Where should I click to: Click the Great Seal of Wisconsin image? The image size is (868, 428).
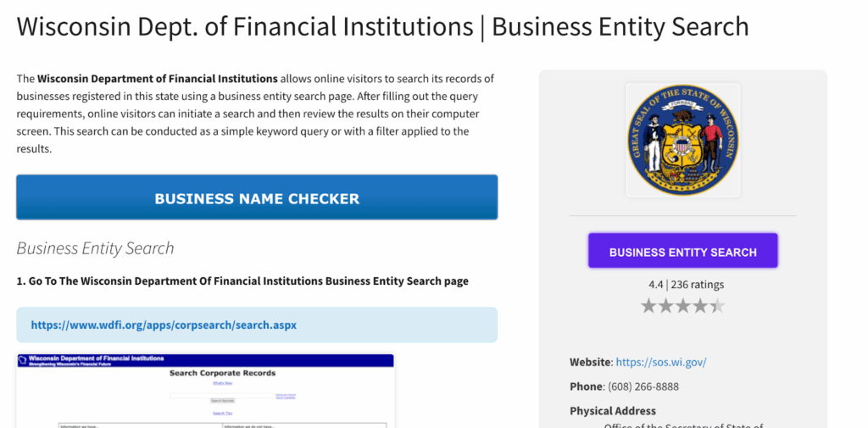point(682,140)
